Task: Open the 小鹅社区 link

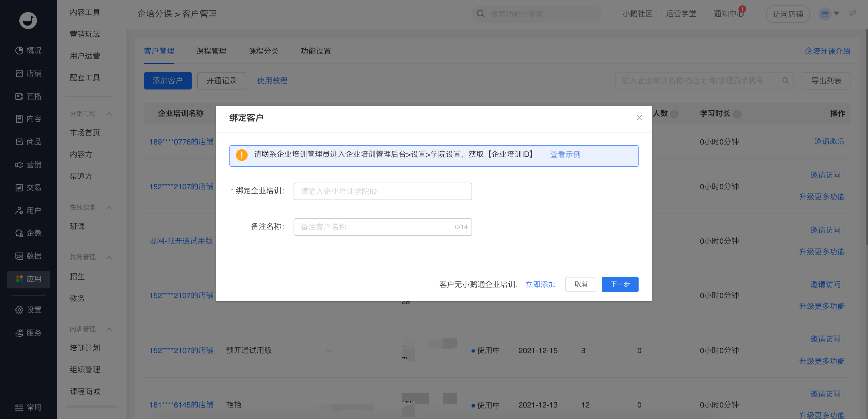Action: pos(637,14)
